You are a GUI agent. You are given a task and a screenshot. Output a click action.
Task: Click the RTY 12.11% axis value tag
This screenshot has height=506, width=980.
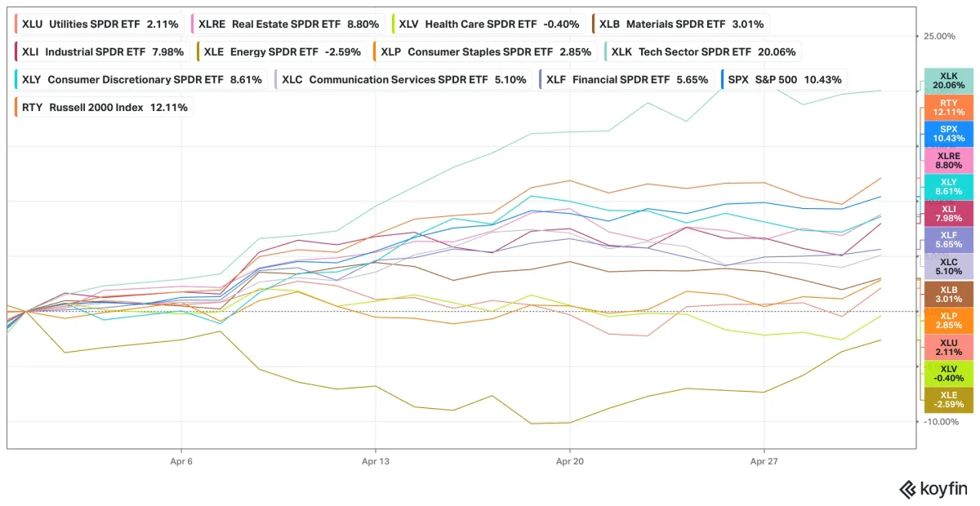(x=948, y=107)
